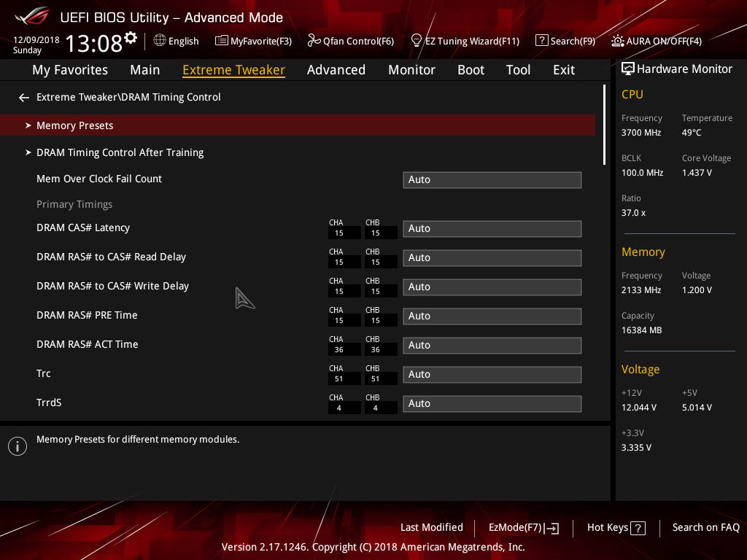Image resolution: width=747 pixels, height=560 pixels.
Task: Click the +12V 12.044 V reading
Action: click(639, 408)
